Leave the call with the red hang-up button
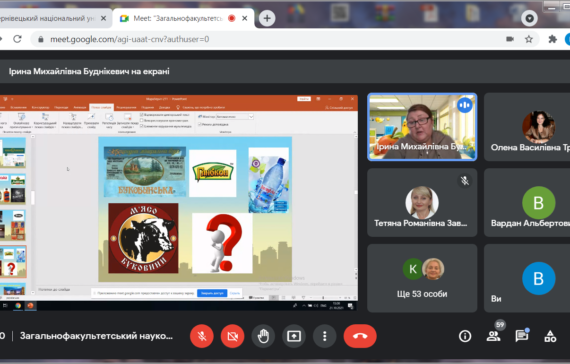The width and height of the screenshot is (570, 364). (360, 336)
